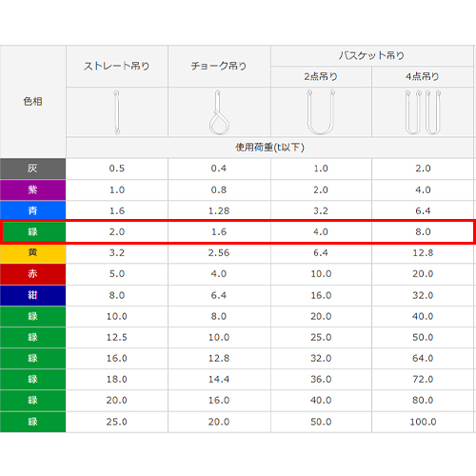Select the yellow 黄 color cell
Image resolution: width=476 pixels, height=476 pixels.
tap(32, 253)
